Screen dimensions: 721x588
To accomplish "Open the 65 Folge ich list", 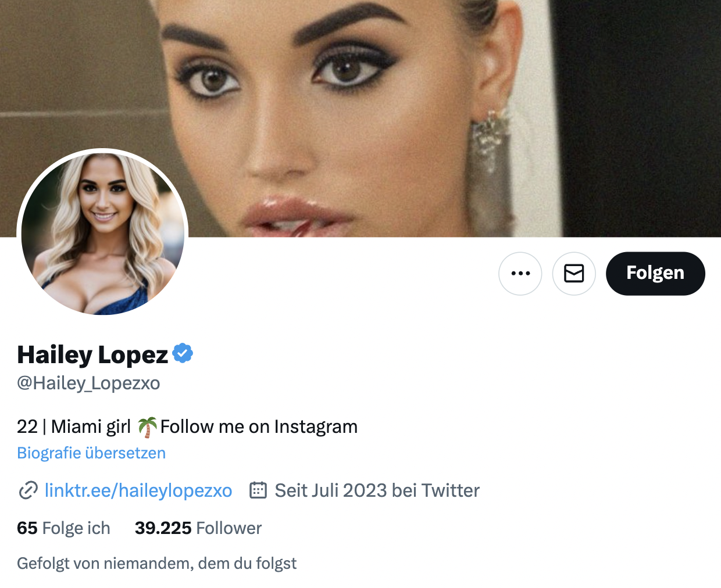I will click(x=63, y=528).
